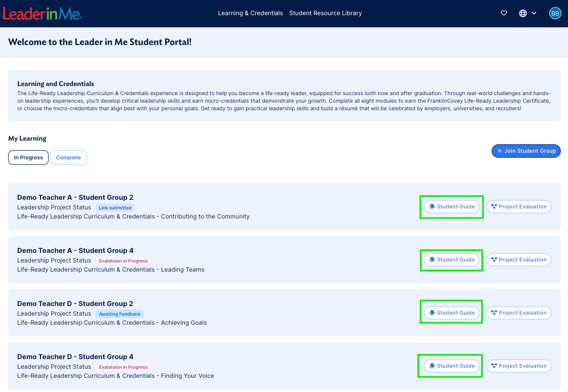This screenshot has height=392, width=568.
Task: Open the Student Resource Library
Action: click(326, 13)
